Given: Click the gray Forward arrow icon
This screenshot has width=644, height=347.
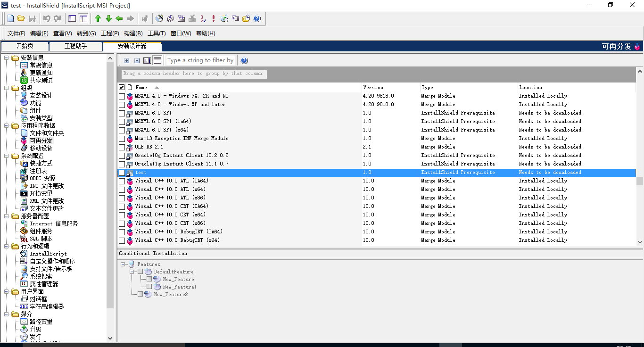Looking at the screenshot, I should [130, 18].
